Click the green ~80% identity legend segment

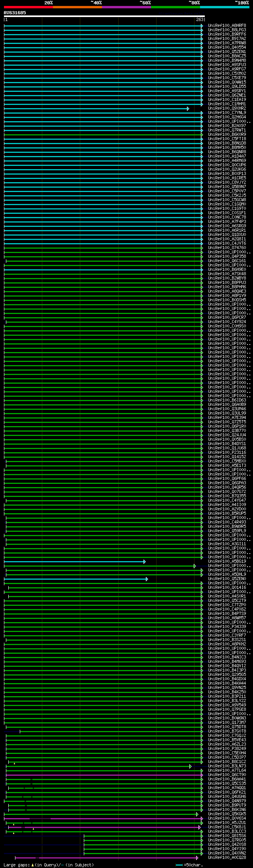coord(176,7)
